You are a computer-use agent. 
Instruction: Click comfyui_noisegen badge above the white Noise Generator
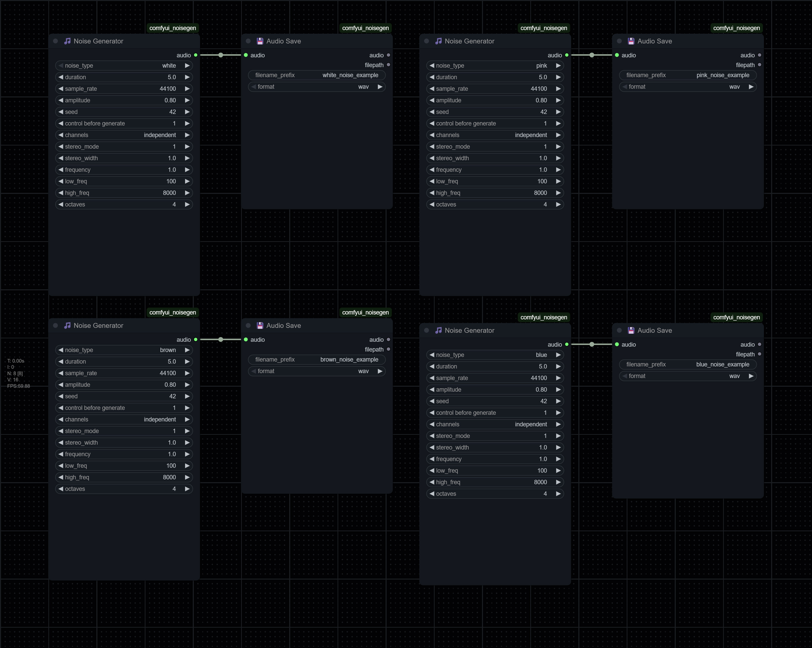pyautogui.click(x=172, y=28)
